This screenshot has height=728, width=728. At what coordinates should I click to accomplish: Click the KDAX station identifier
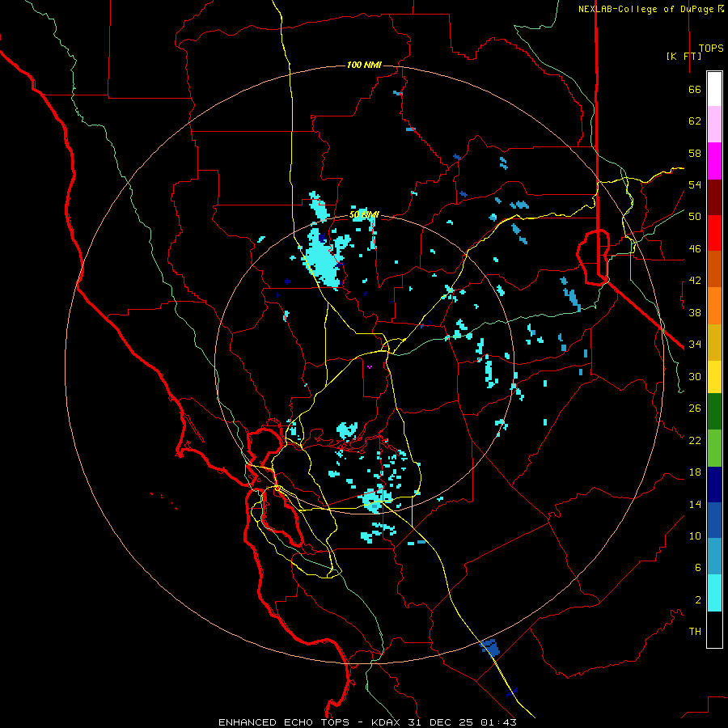click(387, 722)
